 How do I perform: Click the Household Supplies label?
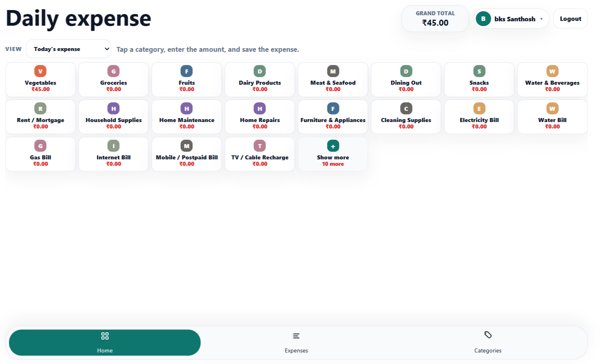pyautogui.click(x=113, y=120)
